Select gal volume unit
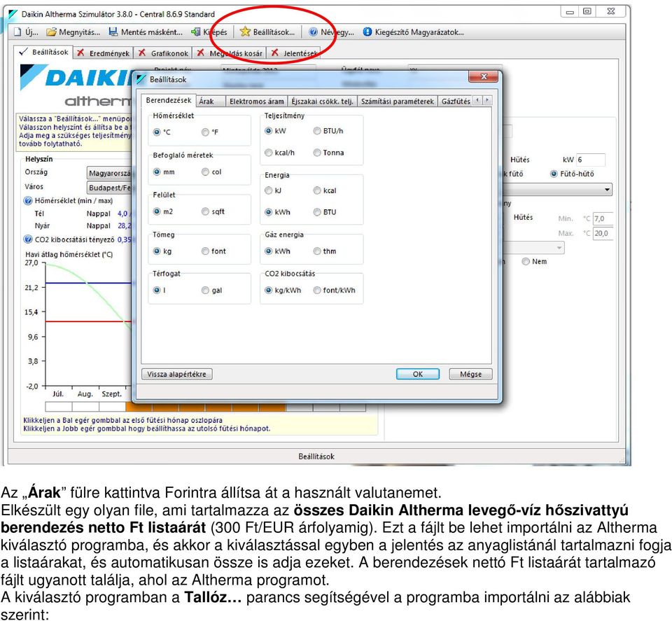672x621 pixels. tap(205, 290)
